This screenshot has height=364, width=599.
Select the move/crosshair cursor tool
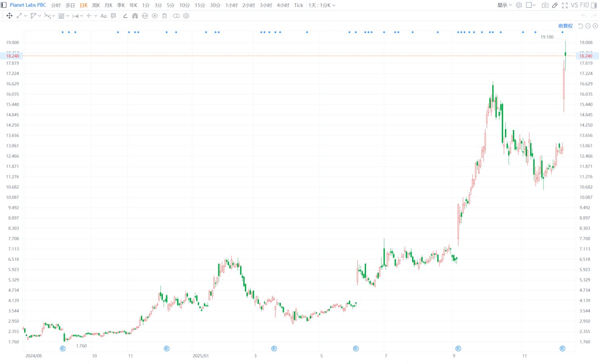10,16
